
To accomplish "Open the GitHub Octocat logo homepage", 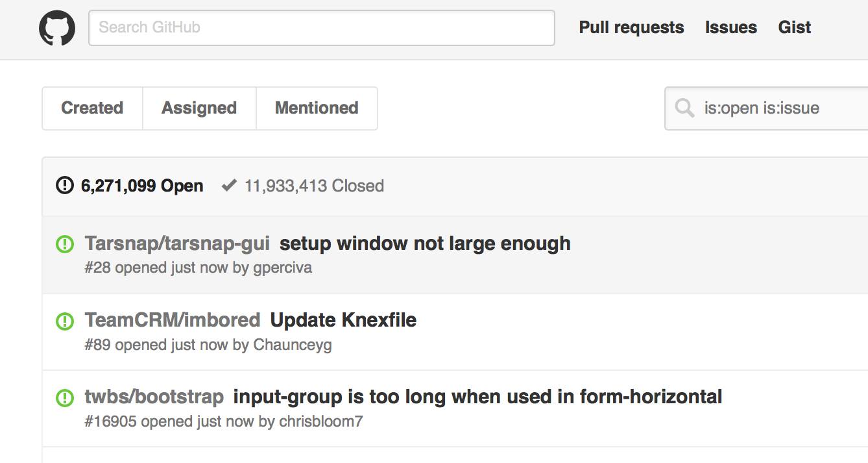I will [57, 28].
